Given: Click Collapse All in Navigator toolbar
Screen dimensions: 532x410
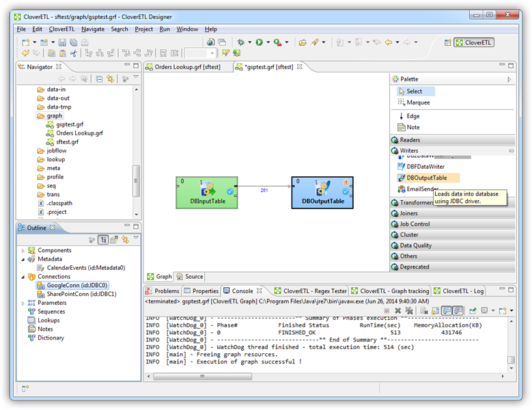Looking at the screenshot, I should click(99, 79).
